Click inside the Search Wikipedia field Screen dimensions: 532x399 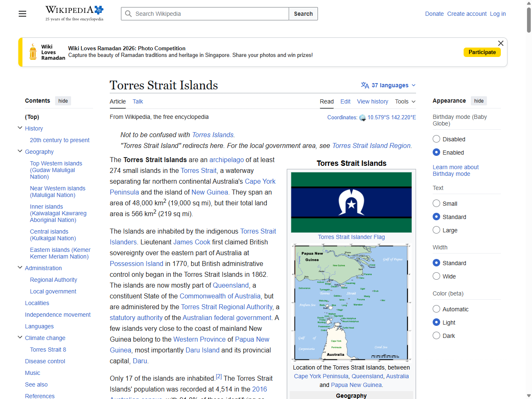tap(199, 13)
